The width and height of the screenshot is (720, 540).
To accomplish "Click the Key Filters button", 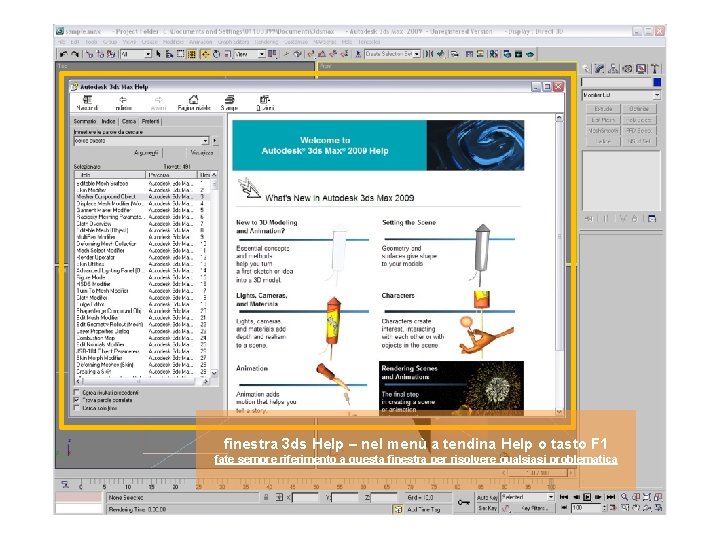I will coord(533,508).
